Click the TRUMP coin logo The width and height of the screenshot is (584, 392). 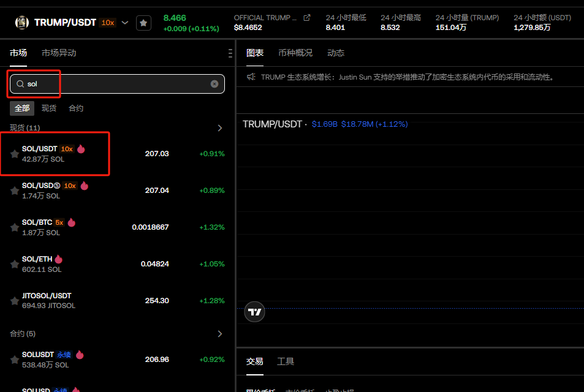pyautogui.click(x=22, y=23)
